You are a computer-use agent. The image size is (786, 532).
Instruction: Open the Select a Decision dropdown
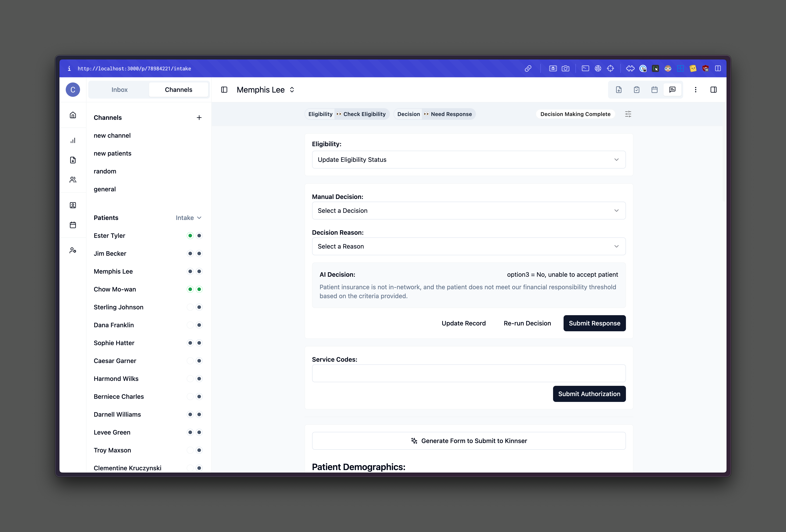point(468,210)
